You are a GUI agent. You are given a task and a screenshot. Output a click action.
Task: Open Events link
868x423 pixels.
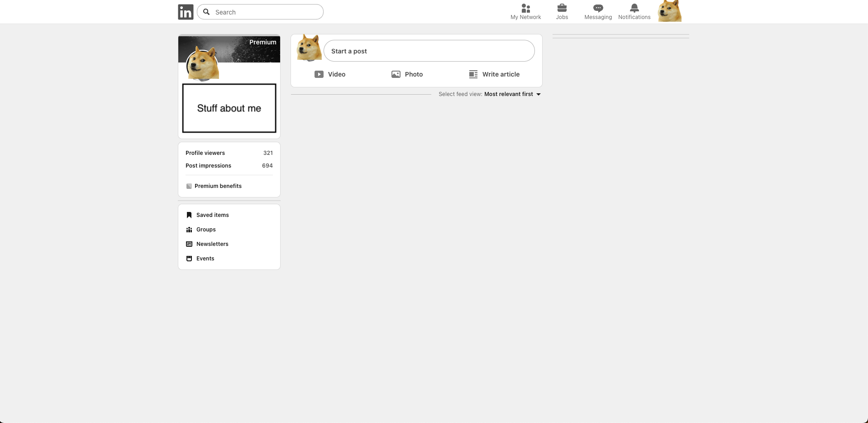pos(205,259)
